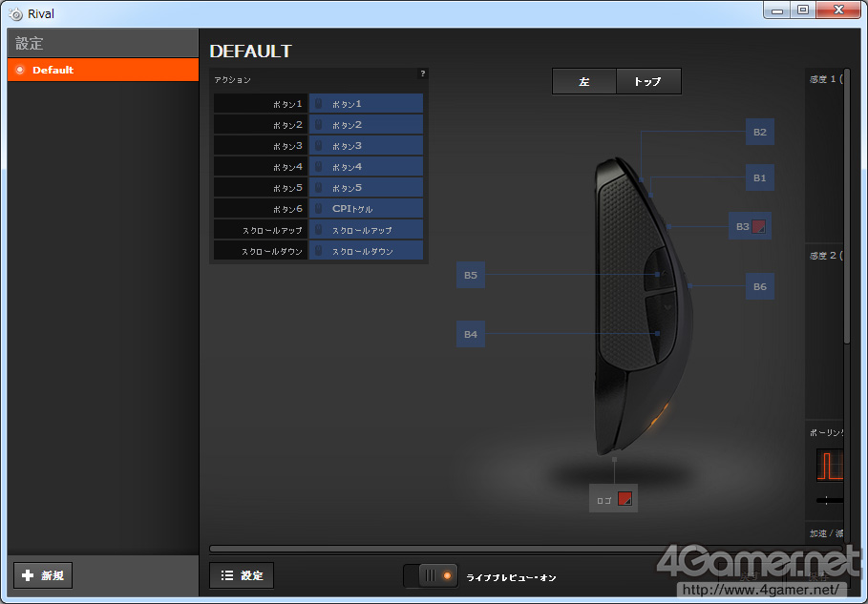Open the ボタン1 action assignment

(x=366, y=103)
